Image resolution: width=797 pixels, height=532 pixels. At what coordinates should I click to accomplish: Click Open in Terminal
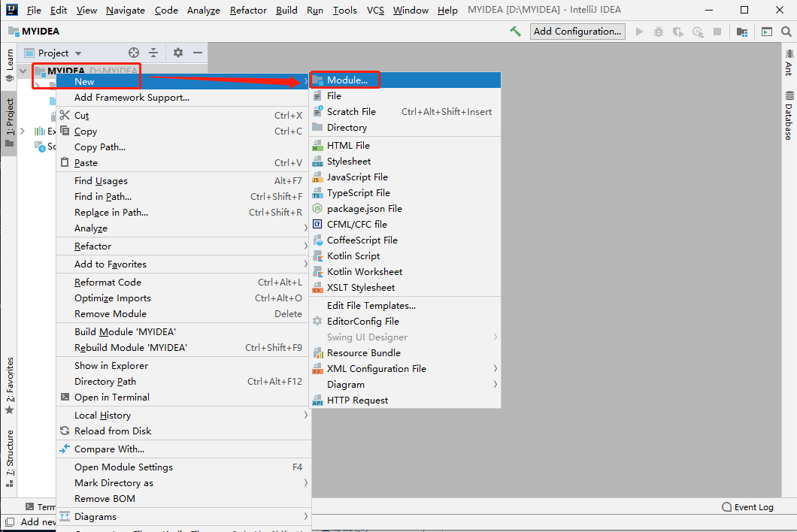tap(183, 397)
